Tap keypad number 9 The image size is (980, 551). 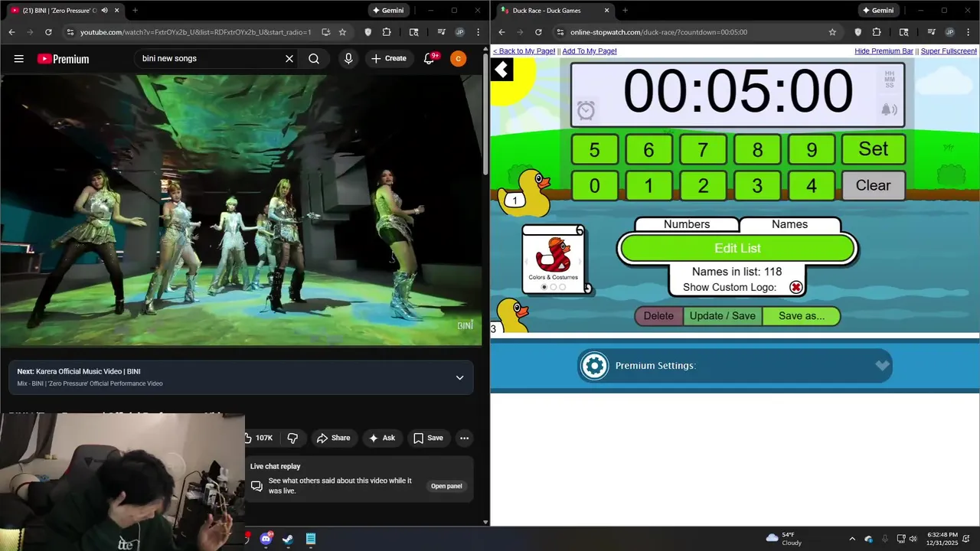coord(812,150)
